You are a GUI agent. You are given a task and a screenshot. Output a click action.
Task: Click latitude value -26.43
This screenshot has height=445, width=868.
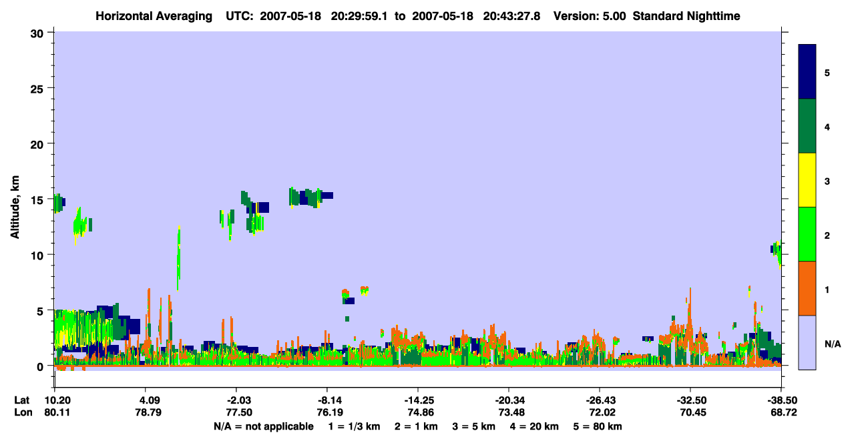599,400
